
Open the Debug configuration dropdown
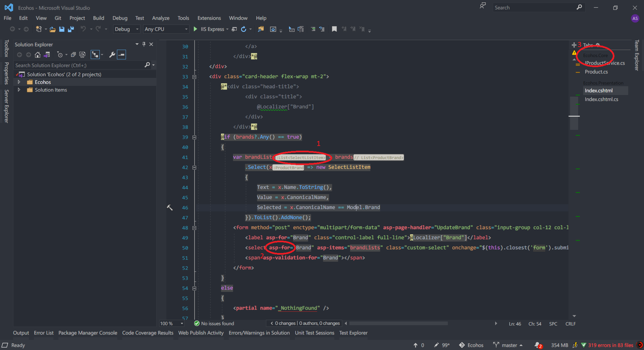[126, 29]
